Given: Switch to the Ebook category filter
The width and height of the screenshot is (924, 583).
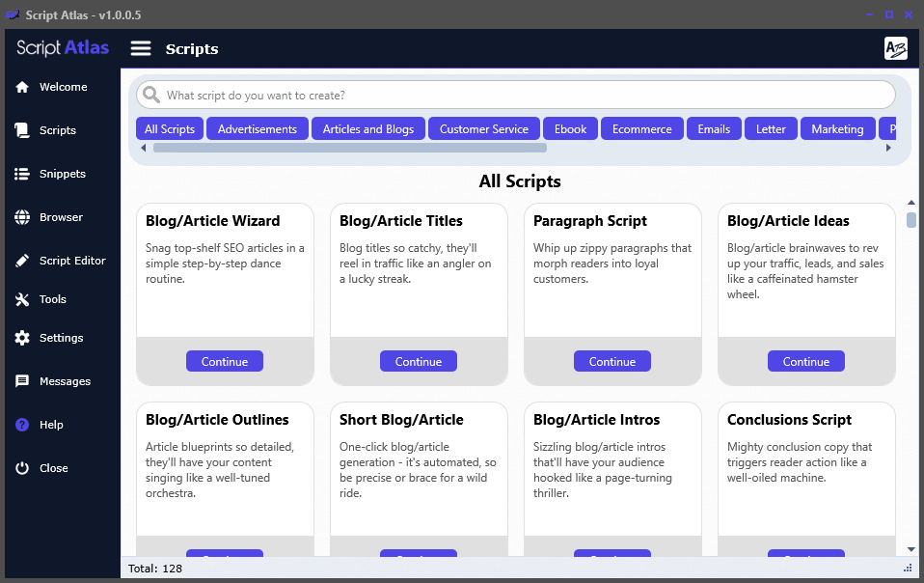Looking at the screenshot, I should point(570,127).
